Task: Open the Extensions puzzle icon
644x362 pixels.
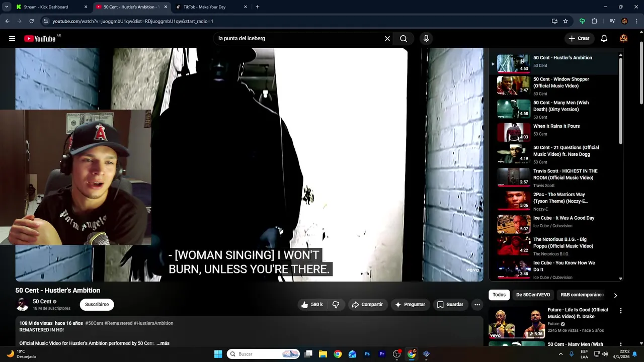Action: pos(594,21)
